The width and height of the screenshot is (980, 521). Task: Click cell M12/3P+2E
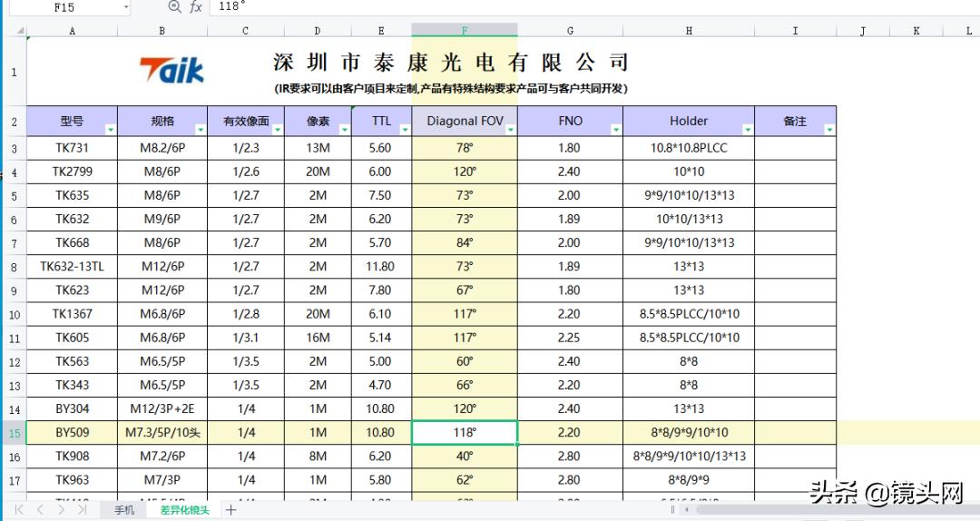[162, 409]
